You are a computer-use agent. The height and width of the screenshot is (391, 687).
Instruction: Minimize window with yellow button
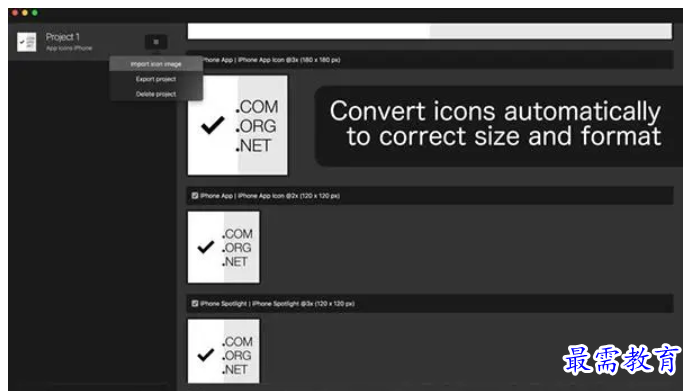point(25,13)
